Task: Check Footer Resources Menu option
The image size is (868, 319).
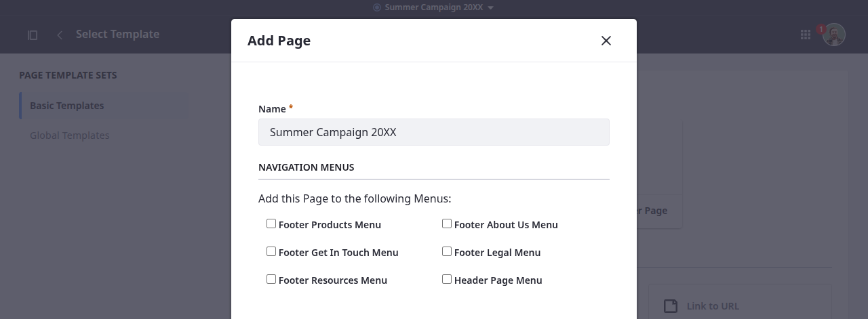Action: 271,279
